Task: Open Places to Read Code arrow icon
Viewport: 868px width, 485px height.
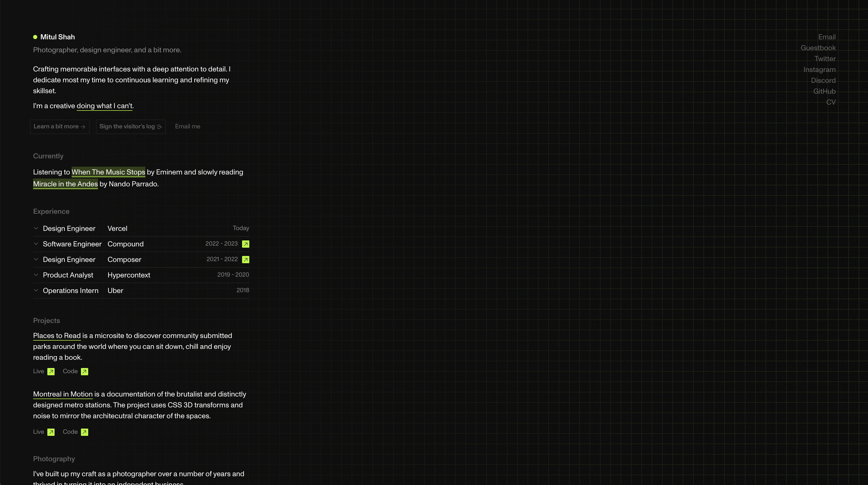Action: tap(85, 372)
